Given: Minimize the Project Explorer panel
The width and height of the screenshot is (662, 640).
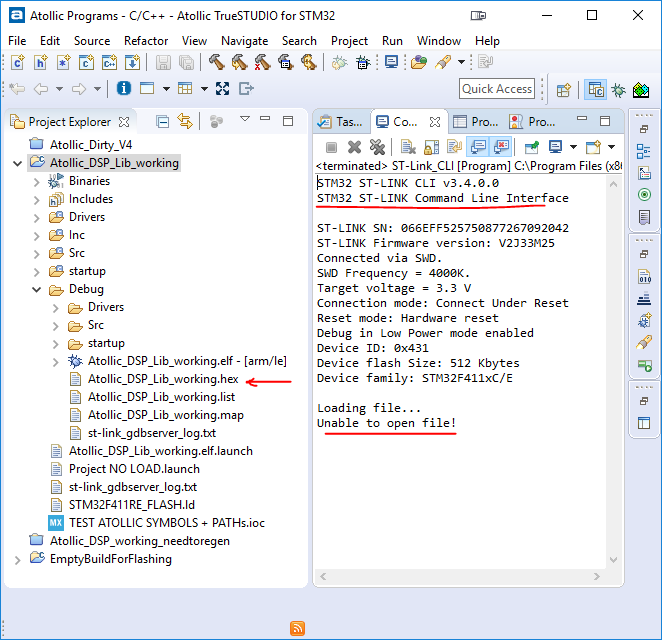Looking at the screenshot, I should pyautogui.click(x=265, y=119).
